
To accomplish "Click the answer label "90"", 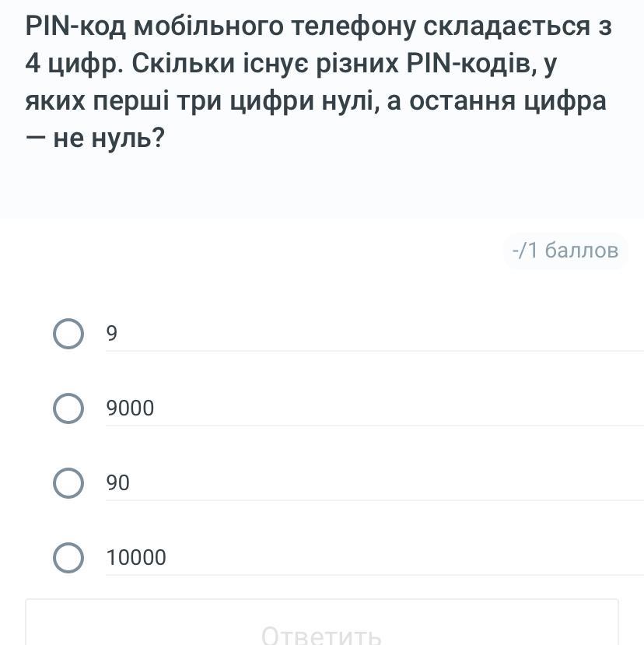I will (x=118, y=483).
